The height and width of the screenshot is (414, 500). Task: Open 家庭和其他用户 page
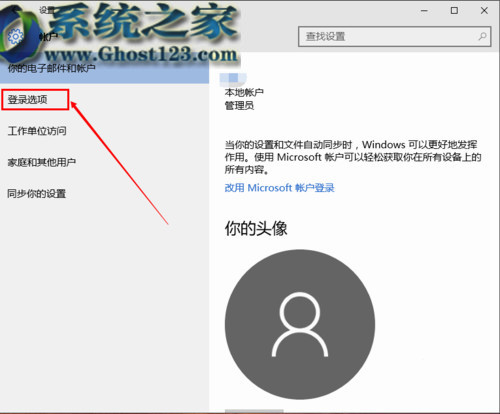tap(41, 162)
